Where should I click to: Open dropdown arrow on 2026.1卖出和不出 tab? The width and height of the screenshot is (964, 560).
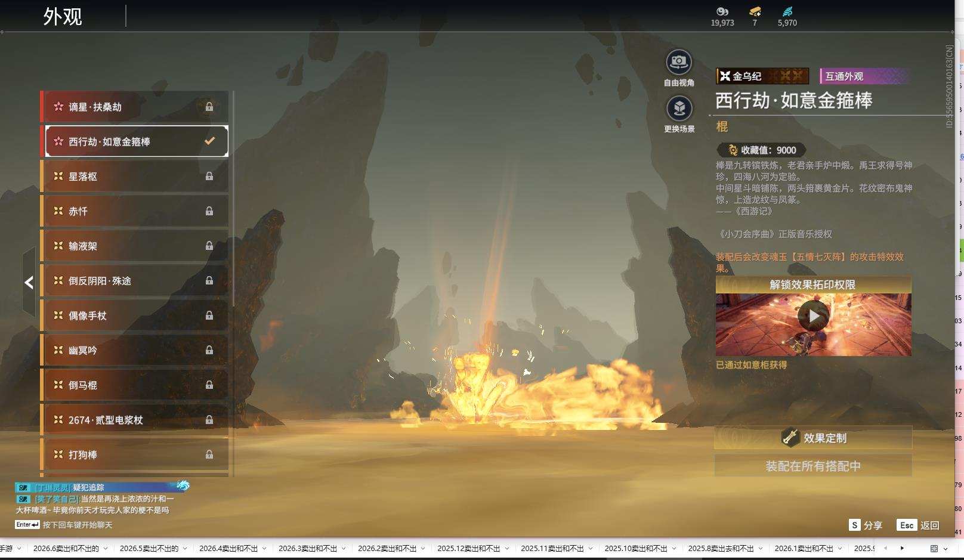coord(840,549)
